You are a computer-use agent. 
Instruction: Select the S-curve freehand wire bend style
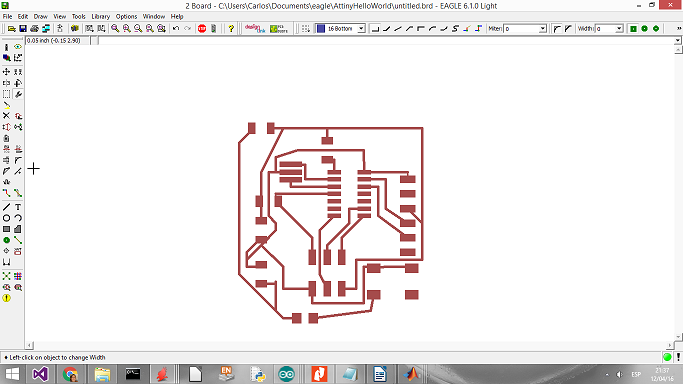[455, 29]
